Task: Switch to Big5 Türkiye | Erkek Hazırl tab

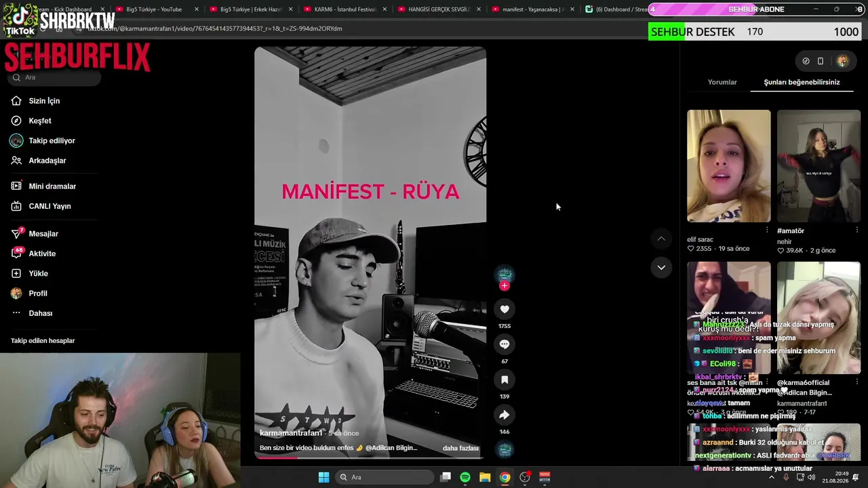Action: [x=251, y=9]
